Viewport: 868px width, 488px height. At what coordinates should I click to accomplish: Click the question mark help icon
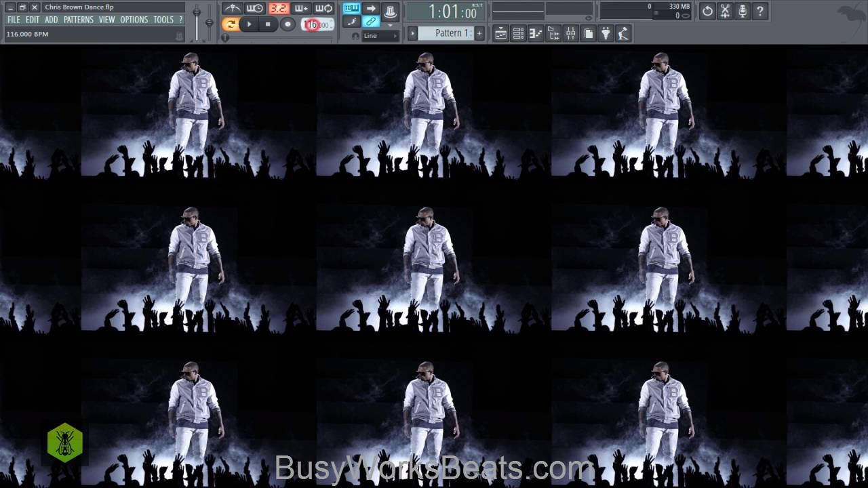(x=760, y=11)
